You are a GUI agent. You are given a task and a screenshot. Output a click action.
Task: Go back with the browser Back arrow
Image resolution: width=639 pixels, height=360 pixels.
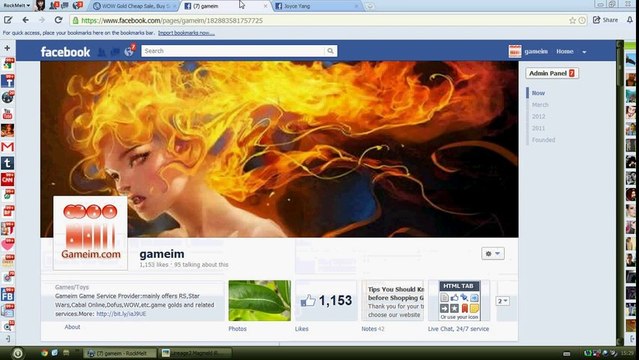pyautogui.click(x=26, y=20)
